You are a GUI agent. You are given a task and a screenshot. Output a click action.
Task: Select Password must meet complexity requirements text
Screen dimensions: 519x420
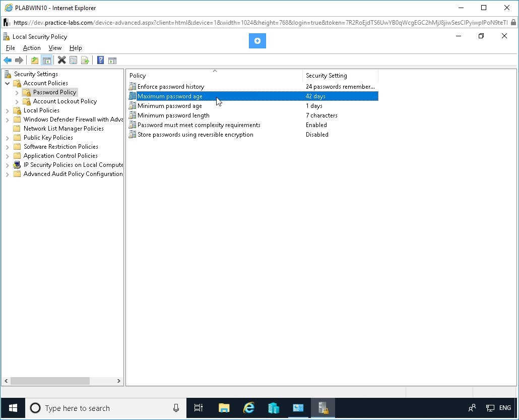[x=199, y=125]
